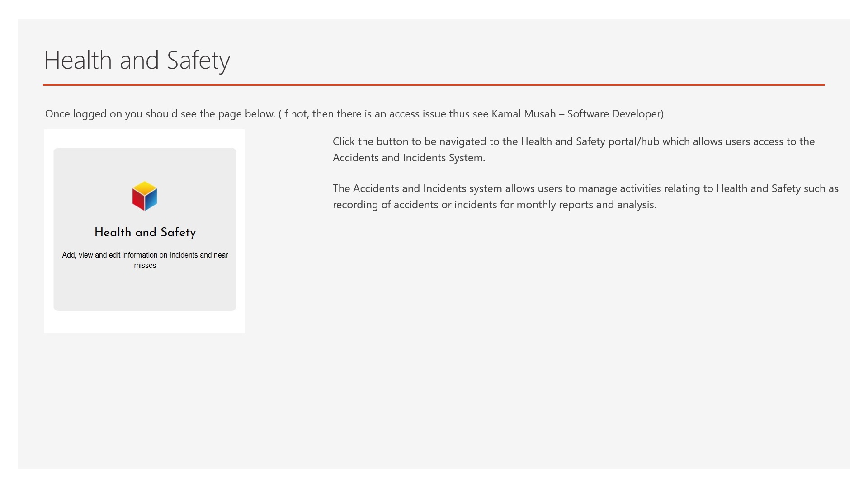
Task: Click the text about monthly reports
Action: point(495,205)
